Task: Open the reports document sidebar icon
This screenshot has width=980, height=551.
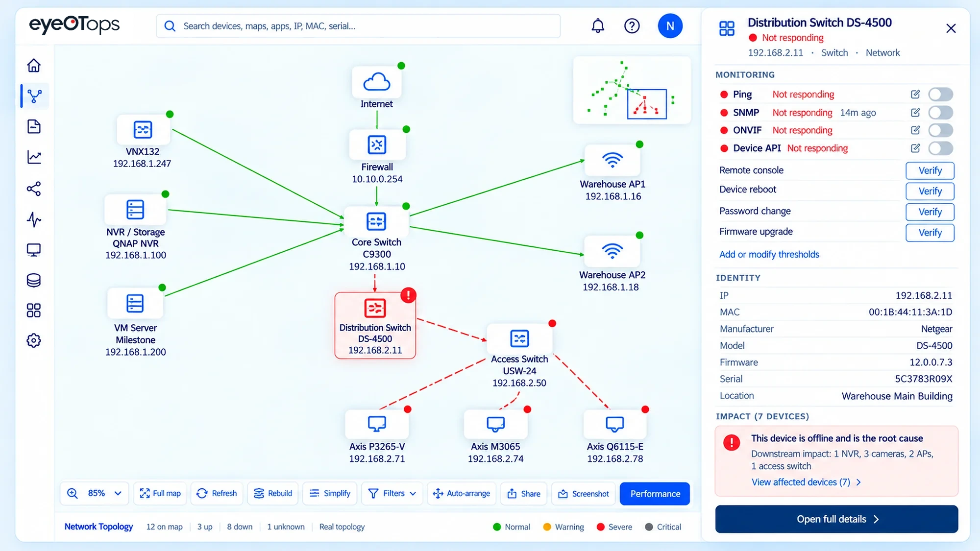Action: tap(34, 126)
